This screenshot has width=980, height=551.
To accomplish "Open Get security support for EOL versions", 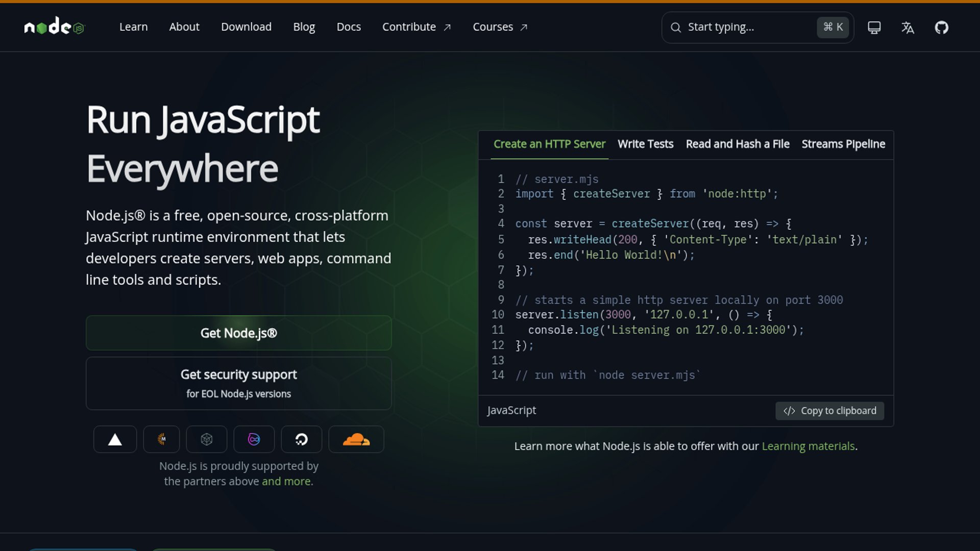I will coord(238,383).
